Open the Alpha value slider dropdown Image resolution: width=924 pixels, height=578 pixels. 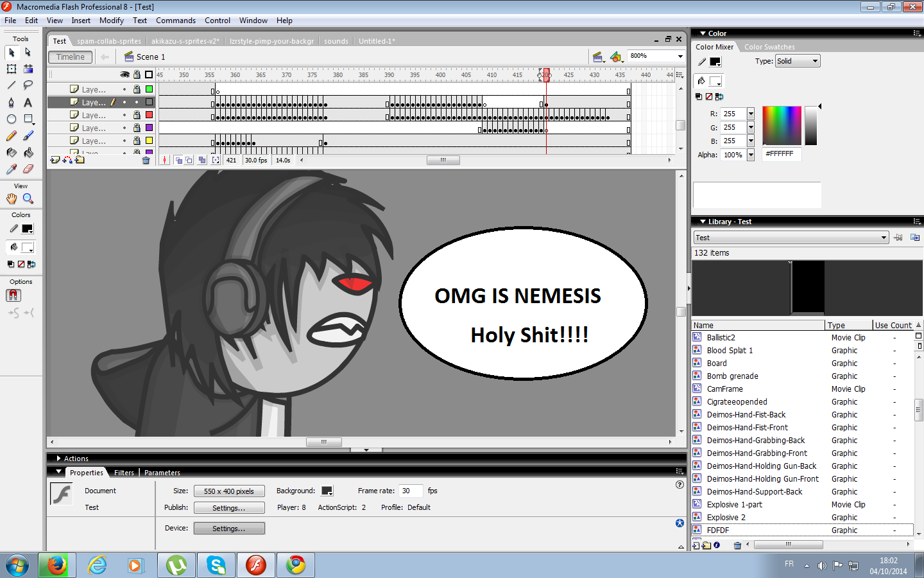coord(751,155)
